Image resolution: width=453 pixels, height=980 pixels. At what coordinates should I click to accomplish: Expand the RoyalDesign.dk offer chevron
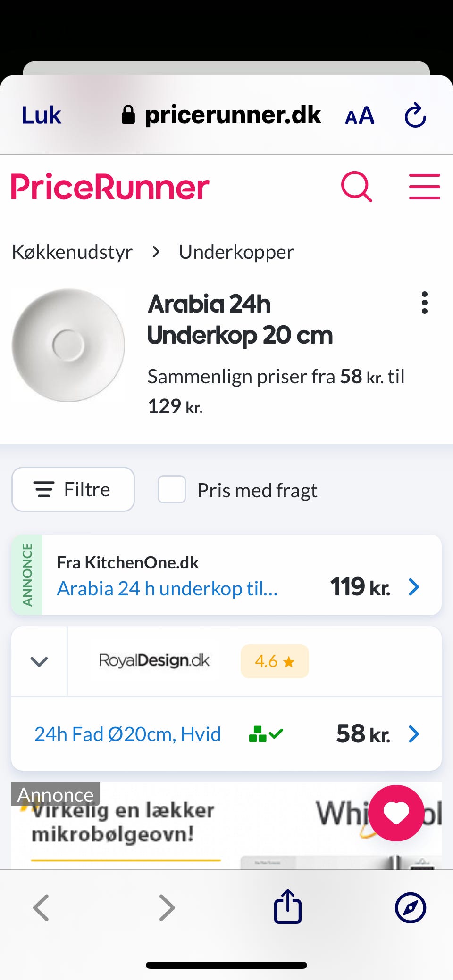39,661
